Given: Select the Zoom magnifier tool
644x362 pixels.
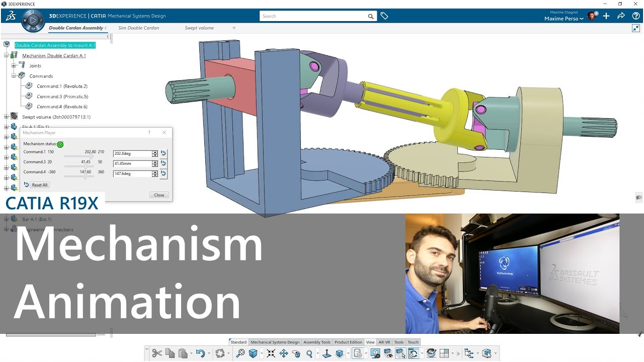Looking at the screenshot, I should 309,353.
